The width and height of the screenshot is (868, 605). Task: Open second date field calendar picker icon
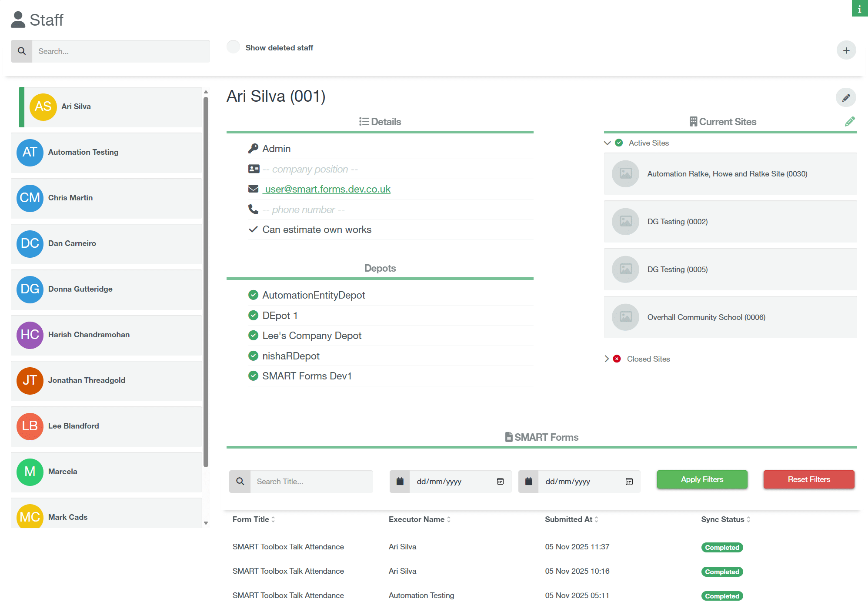[629, 482]
